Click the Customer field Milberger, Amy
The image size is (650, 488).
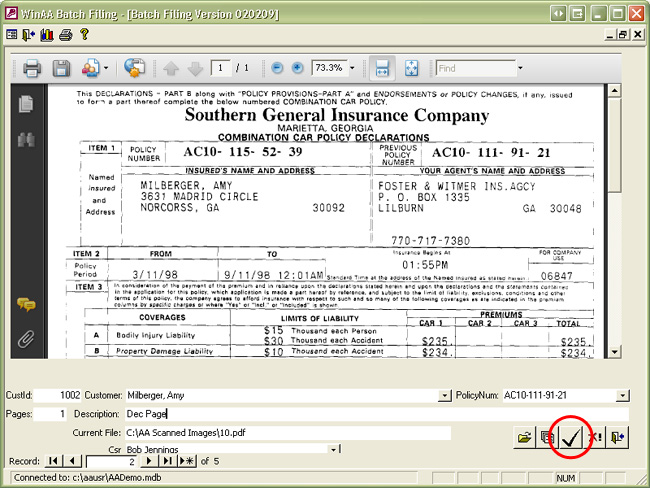coord(281,395)
